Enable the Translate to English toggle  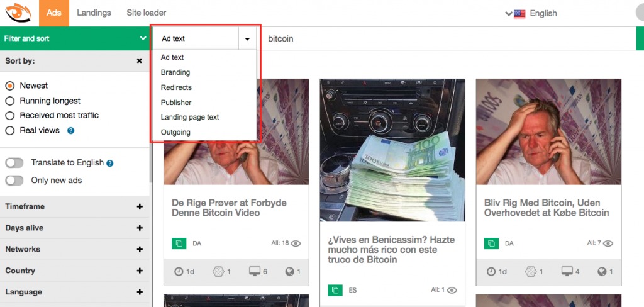[14, 163]
